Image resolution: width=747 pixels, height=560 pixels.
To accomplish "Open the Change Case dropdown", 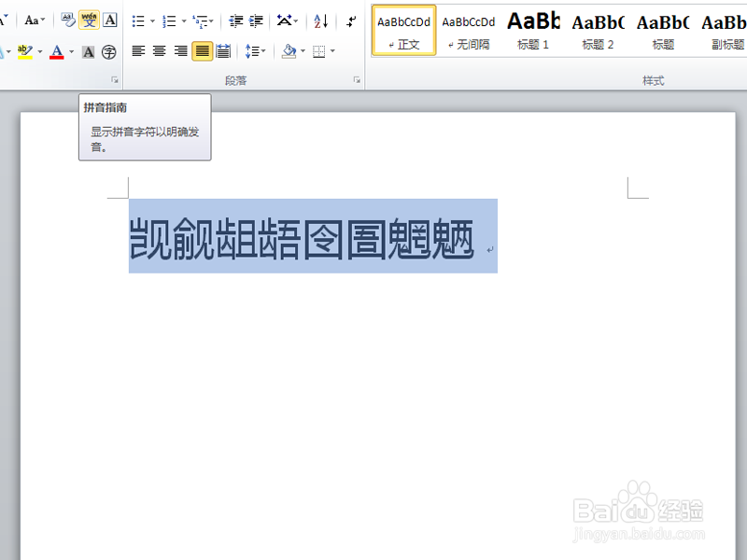I will tap(34, 20).
